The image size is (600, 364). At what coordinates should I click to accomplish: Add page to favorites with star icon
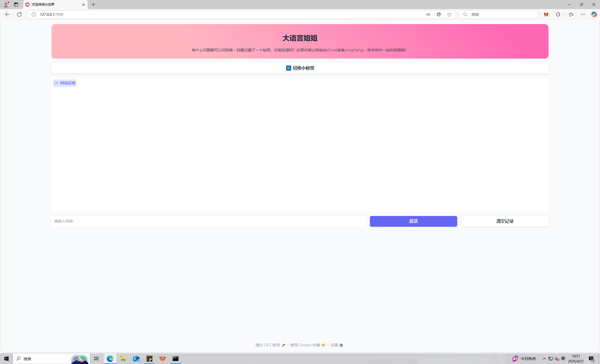pos(449,14)
